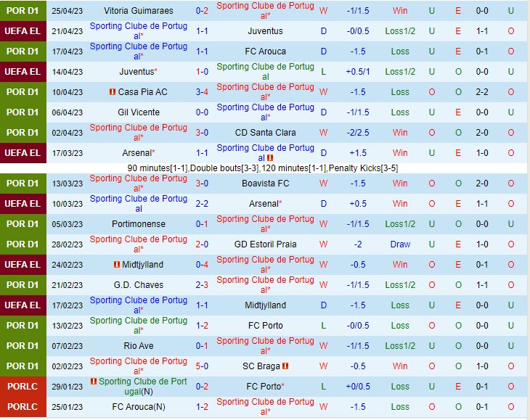The height and width of the screenshot is (420, 530).
Task: Open the Boavista FC team link
Action: [x=265, y=184]
